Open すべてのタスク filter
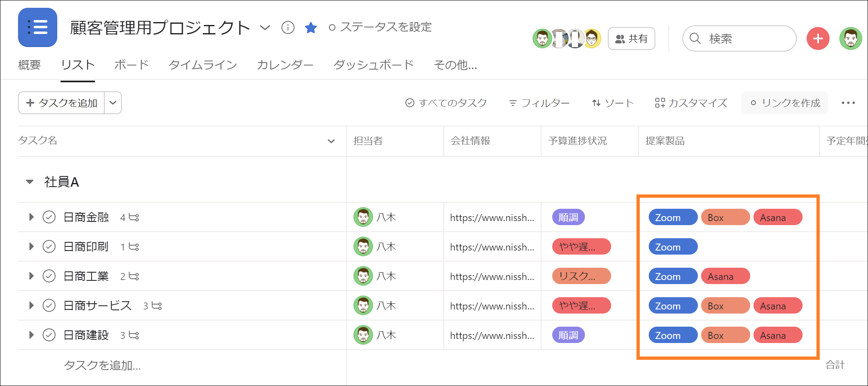 click(446, 103)
